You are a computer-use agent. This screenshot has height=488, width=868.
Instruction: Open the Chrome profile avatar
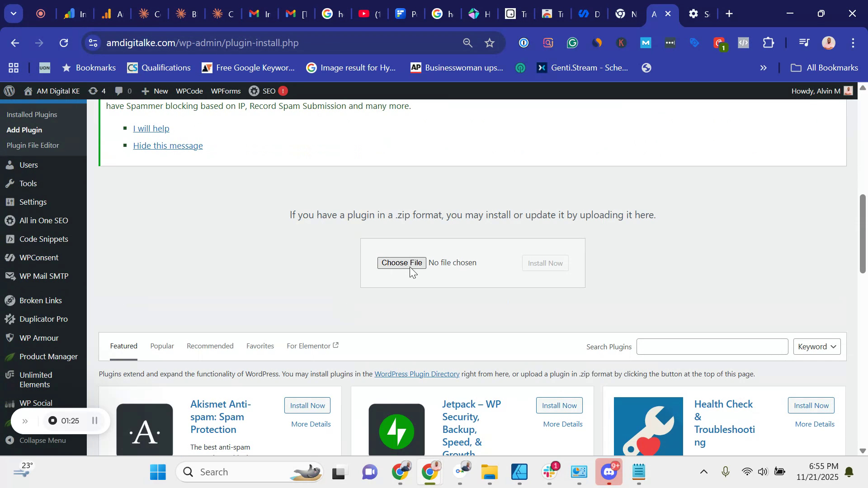[x=829, y=42]
